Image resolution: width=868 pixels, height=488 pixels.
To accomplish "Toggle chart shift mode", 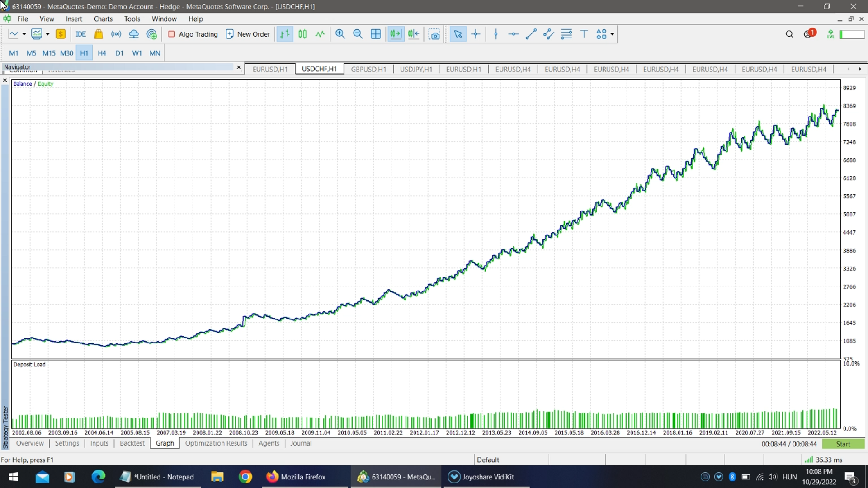I will pyautogui.click(x=413, y=34).
